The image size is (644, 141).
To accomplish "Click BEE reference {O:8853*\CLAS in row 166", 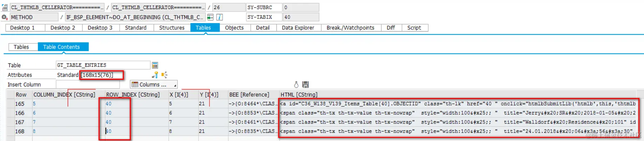I will (254, 113).
